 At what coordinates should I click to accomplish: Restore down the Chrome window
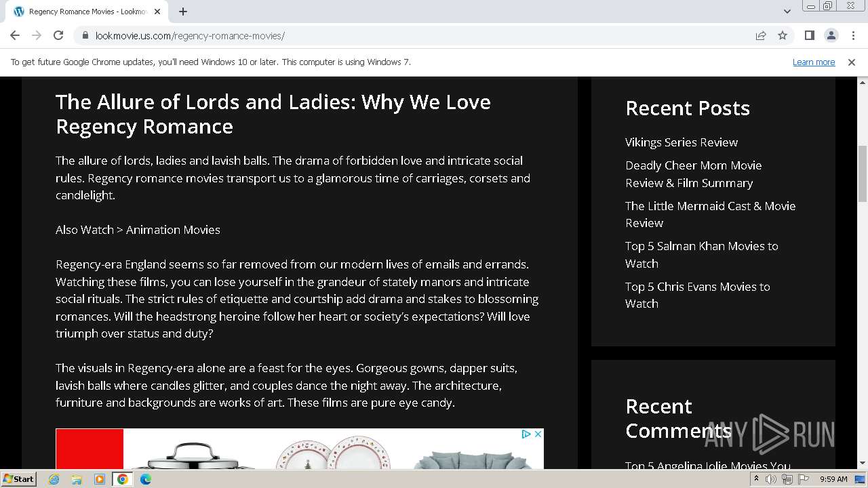(x=828, y=6)
